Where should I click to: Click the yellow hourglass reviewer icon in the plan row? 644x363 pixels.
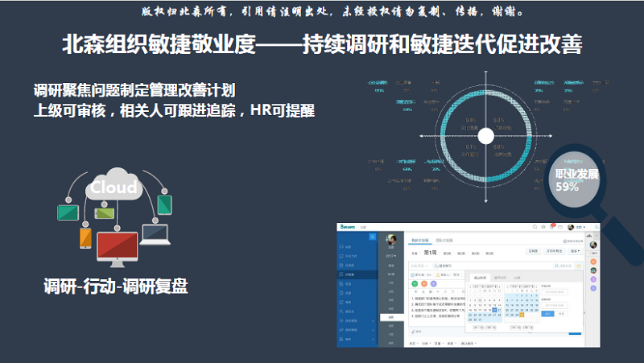click(x=437, y=274)
